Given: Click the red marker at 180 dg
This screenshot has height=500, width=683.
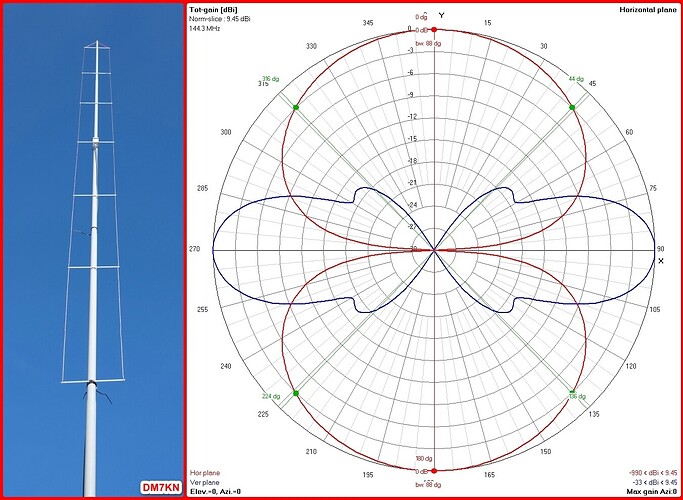Looking at the screenshot, I should click(434, 471).
